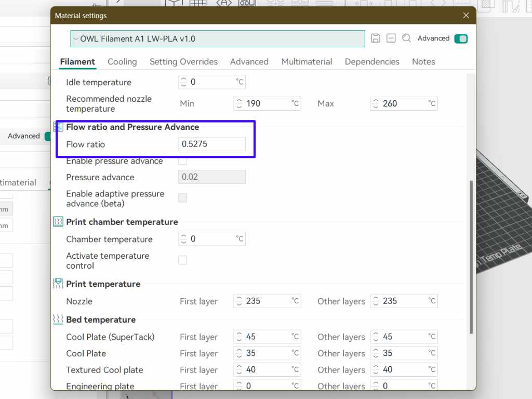Click the Bed temperature section icon
Image resolution: width=532 pixels, height=399 pixels.
pyautogui.click(x=58, y=320)
